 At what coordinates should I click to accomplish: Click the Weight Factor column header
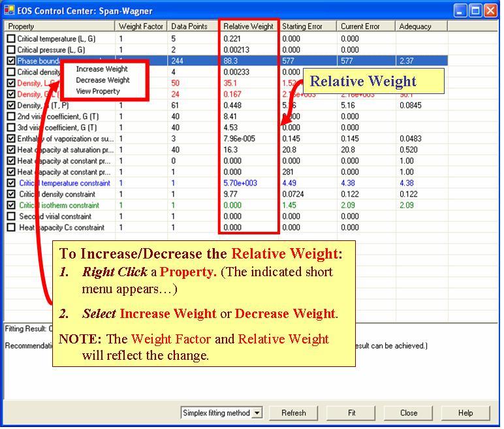click(x=141, y=26)
